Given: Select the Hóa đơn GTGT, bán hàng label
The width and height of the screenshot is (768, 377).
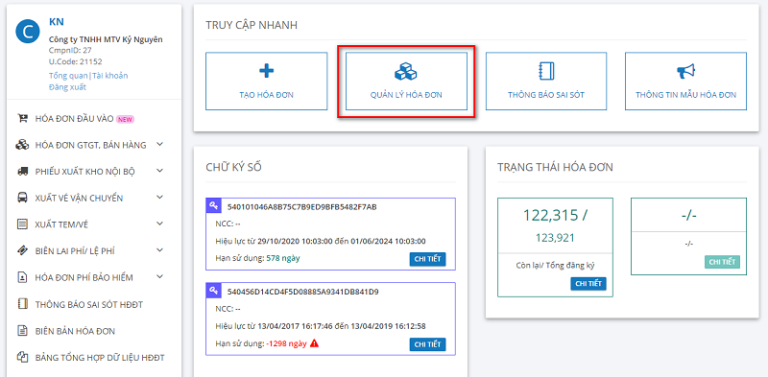Looking at the screenshot, I should 91,145.
